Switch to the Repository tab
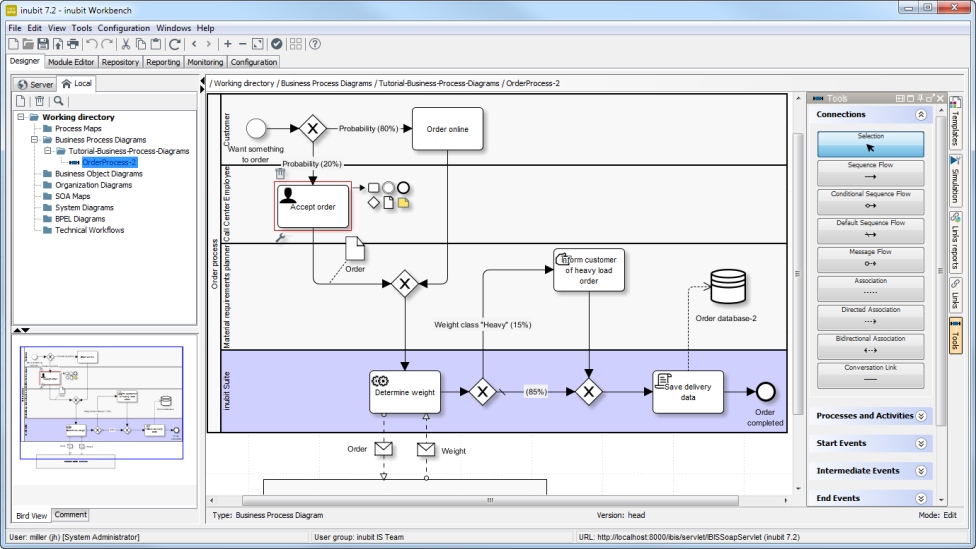Image resolution: width=976 pixels, height=549 pixels. pos(120,62)
